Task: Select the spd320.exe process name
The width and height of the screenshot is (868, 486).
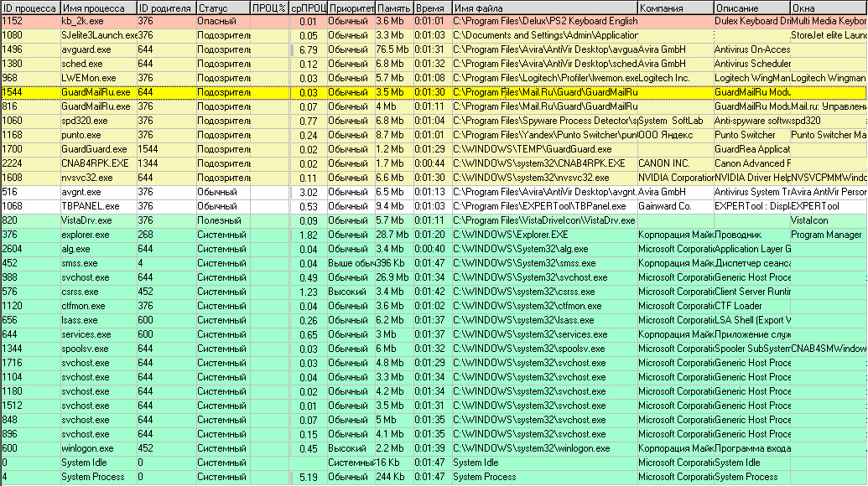Action: [x=85, y=121]
